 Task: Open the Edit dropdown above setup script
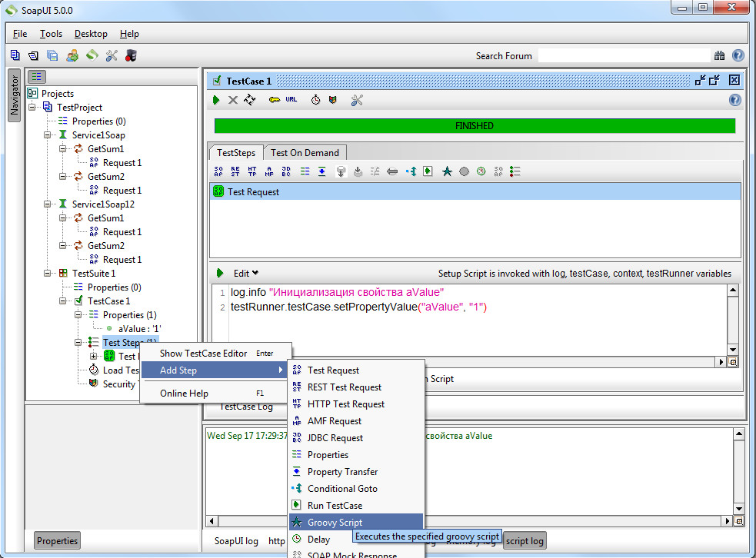(246, 273)
